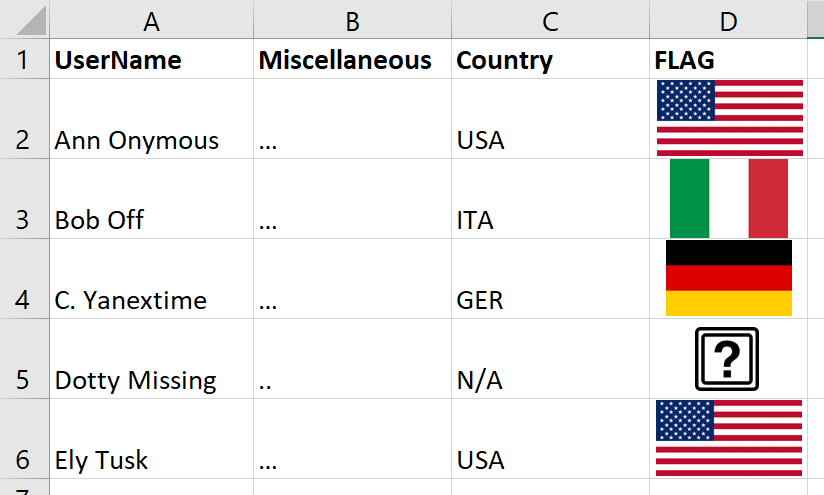Viewport: 824px width, 495px height.
Task: Click the USA flag image in row 2
Action: (730, 118)
